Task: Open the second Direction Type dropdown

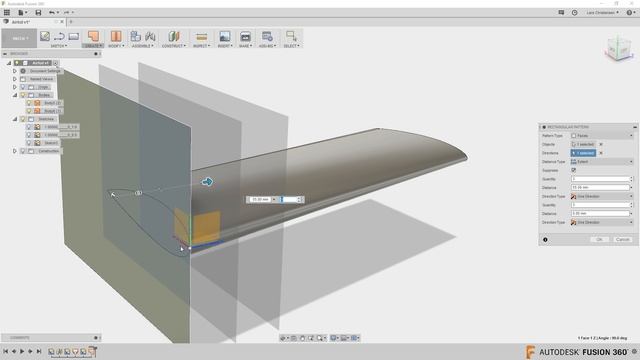Action: 602,222
